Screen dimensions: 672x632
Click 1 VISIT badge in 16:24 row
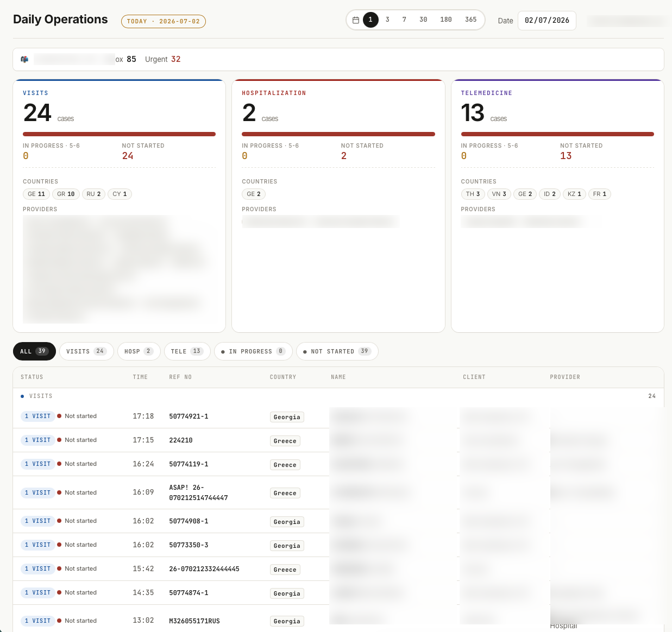point(37,464)
